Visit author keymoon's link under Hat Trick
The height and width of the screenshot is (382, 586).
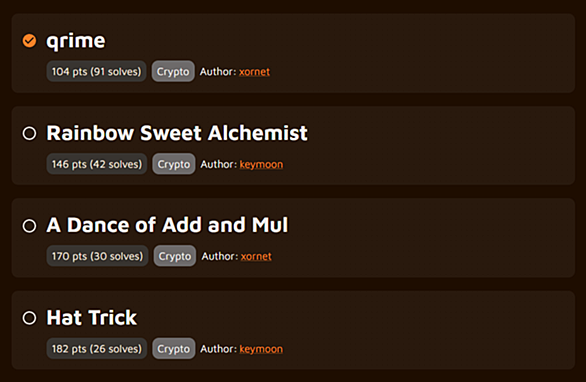pyautogui.click(x=261, y=349)
